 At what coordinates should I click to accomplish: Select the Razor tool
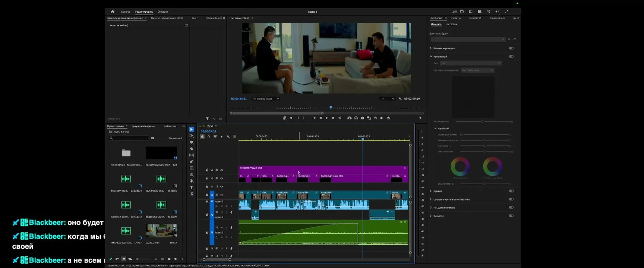[192, 149]
